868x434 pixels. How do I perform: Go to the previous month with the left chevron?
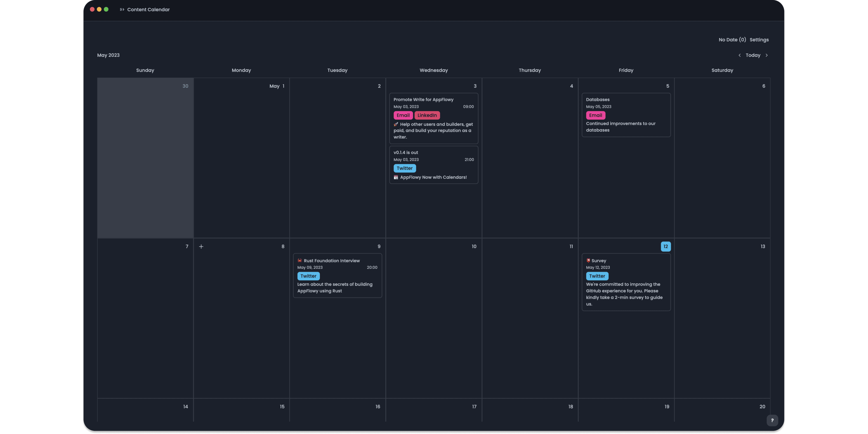(739, 55)
